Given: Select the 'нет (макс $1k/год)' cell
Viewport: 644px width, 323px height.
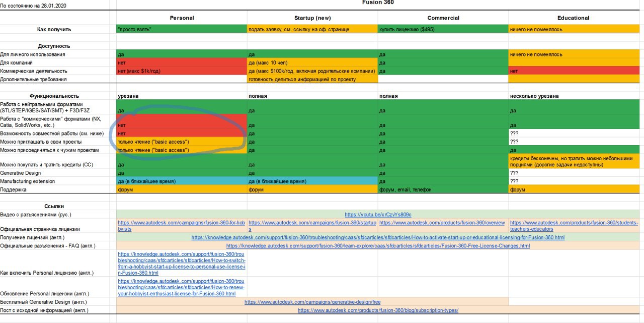Looking at the screenshot, I should pos(182,71).
